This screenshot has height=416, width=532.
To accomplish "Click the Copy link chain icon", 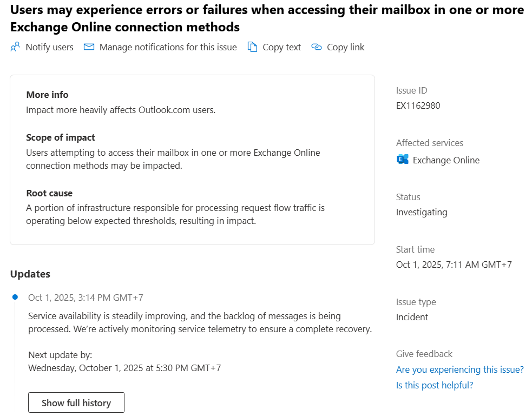I will (317, 47).
